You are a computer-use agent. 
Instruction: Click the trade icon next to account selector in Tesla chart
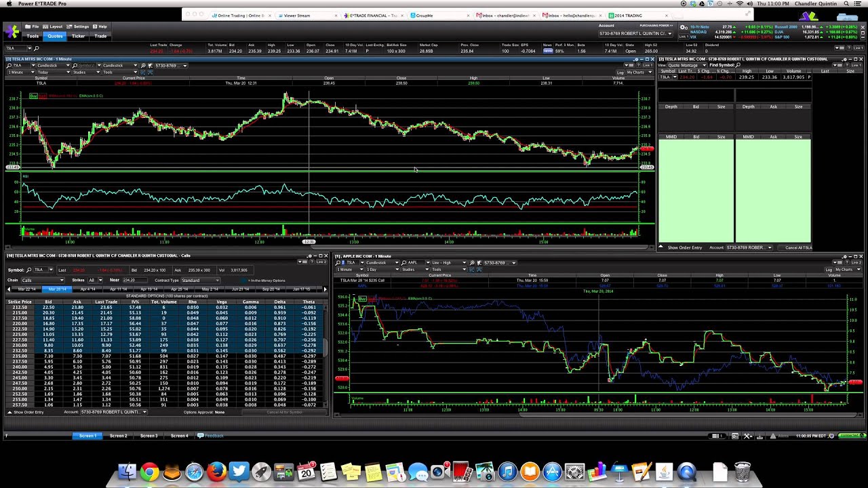tap(150, 66)
